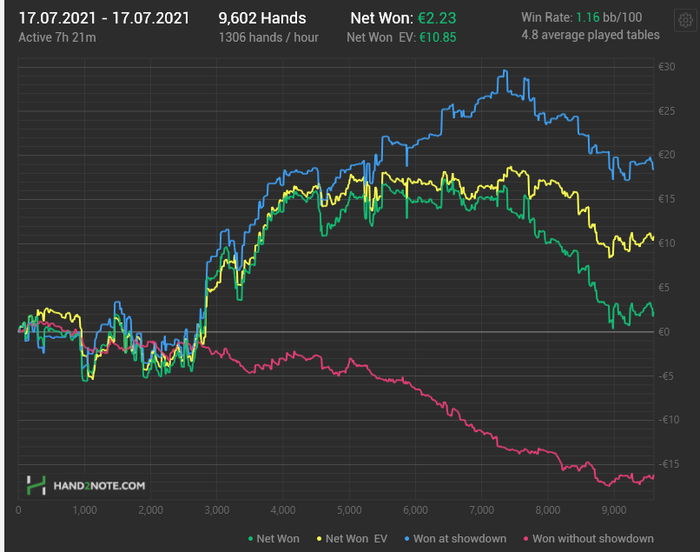Click the €5 y-axis label

[664, 288]
